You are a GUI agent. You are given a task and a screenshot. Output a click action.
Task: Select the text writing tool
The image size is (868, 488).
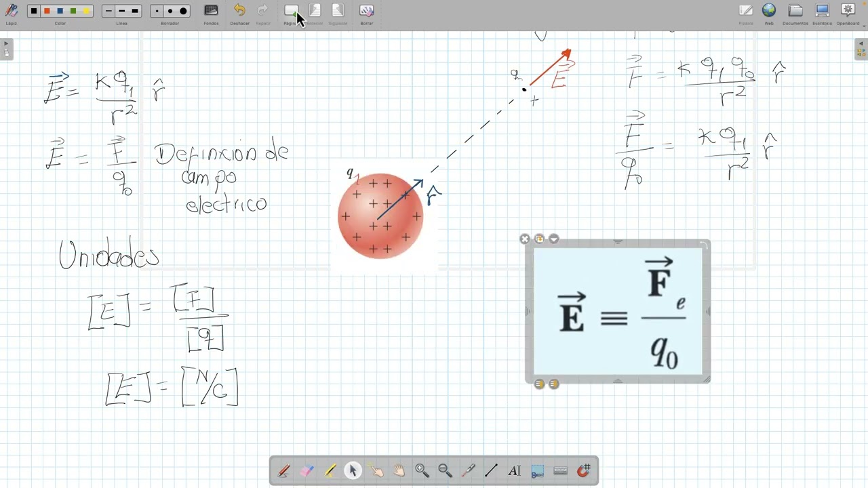point(514,470)
